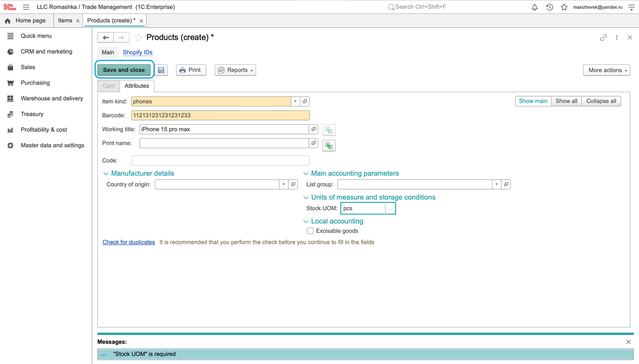
Task: Collapse Manufacturer details section
Action: [106, 174]
